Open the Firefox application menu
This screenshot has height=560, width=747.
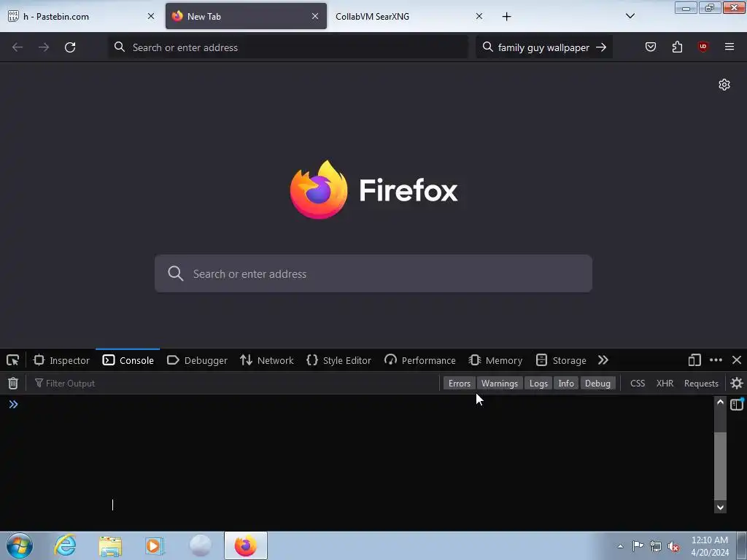click(x=729, y=47)
